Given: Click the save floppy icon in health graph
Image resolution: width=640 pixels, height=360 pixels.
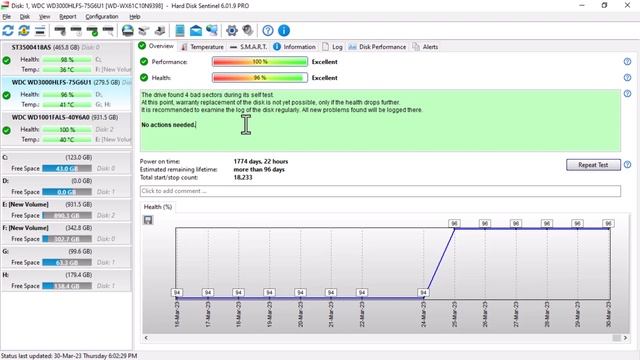Looking at the screenshot, I should 148,220.
